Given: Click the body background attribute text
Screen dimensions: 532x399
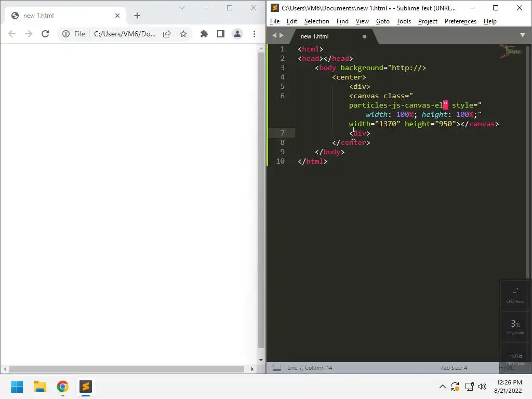Looking at the screenshot, I should [x=383, y=68].
